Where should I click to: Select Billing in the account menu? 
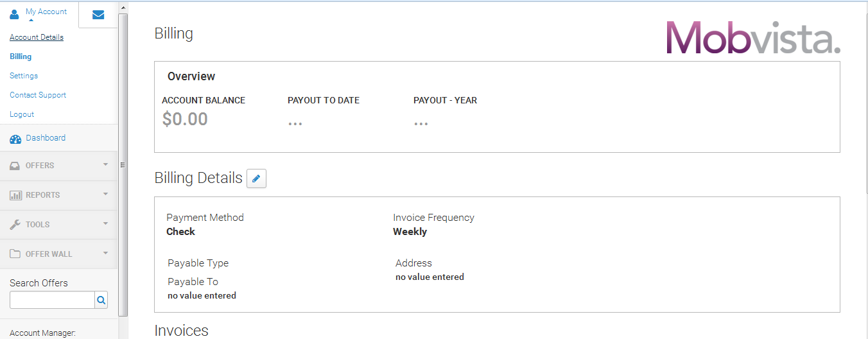pos(21,56)
